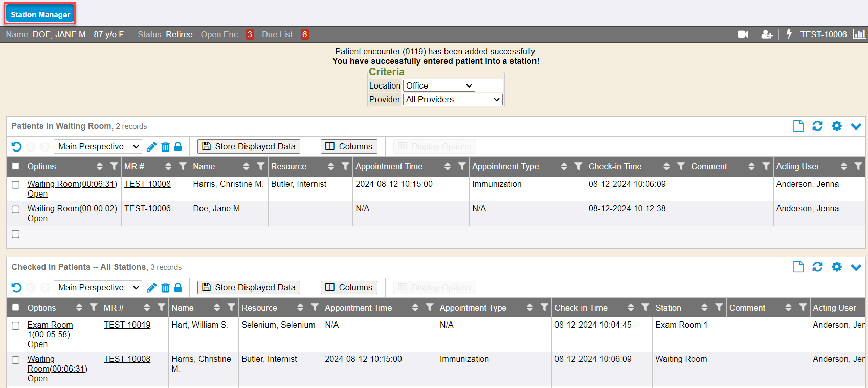Image resolution: width=868 pixels, height=388 pixels.
Task: Open settings gear for Checked In Patients panel
Action: point(836,267)
